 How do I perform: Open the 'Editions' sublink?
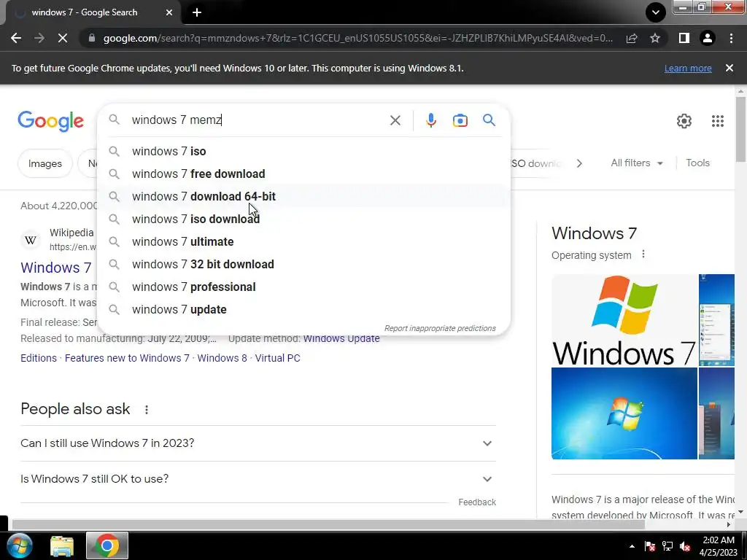click(39, 358)
